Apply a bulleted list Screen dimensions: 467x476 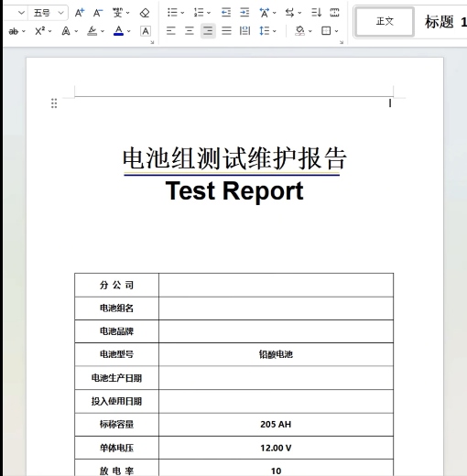(x=172, y=13)
